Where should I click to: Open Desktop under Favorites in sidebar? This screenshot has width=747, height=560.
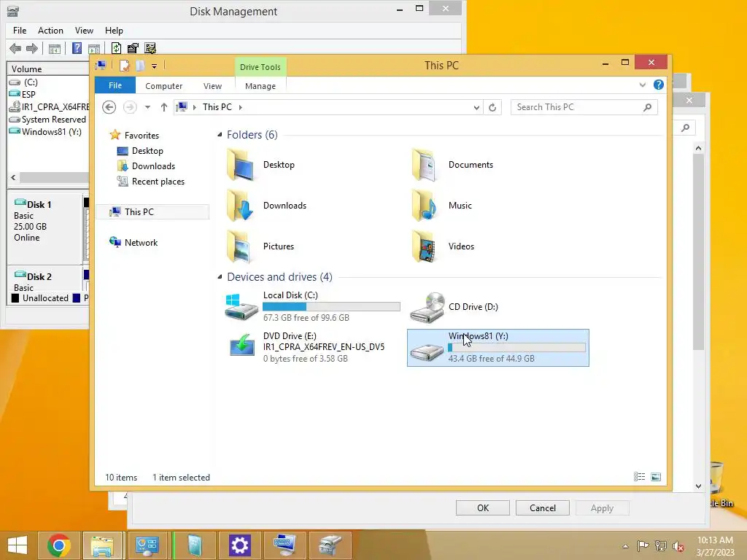pos(147,151)
